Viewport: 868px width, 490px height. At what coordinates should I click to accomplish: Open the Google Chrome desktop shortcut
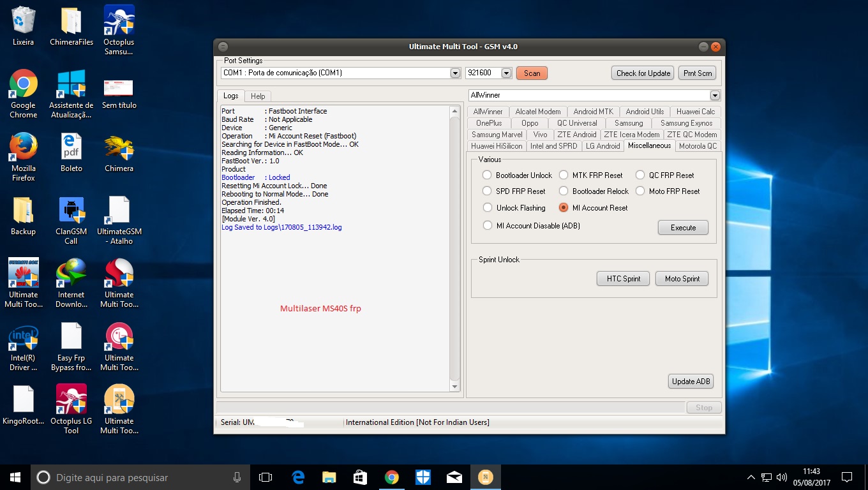(x=24, y=94)
